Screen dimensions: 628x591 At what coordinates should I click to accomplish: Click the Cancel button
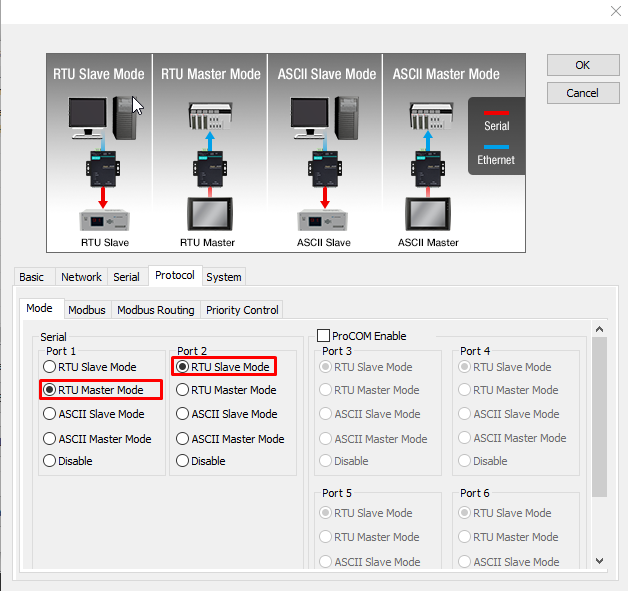pos(583,93)
